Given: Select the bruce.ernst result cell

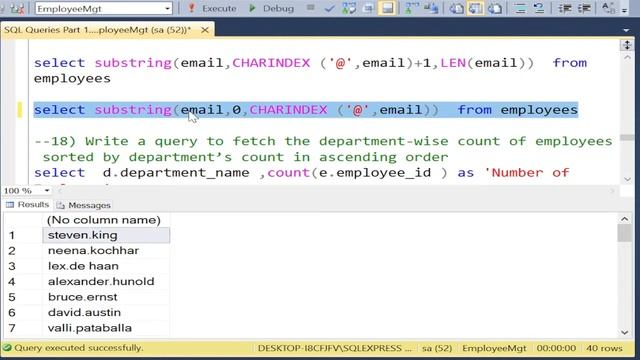Looking at the screenshot, I should 106,297.
